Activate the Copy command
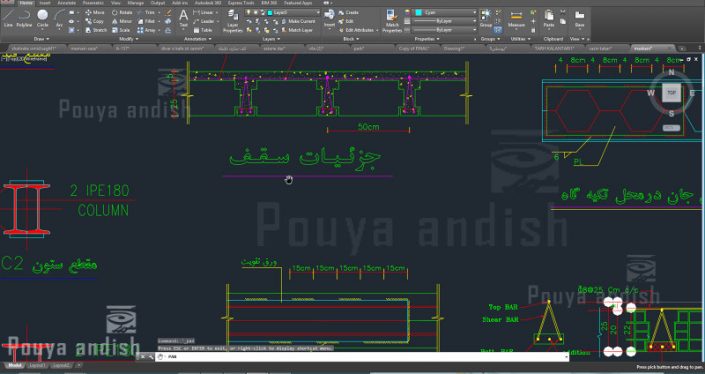Viewport: 705px width, 374px height. click(94, 21)
